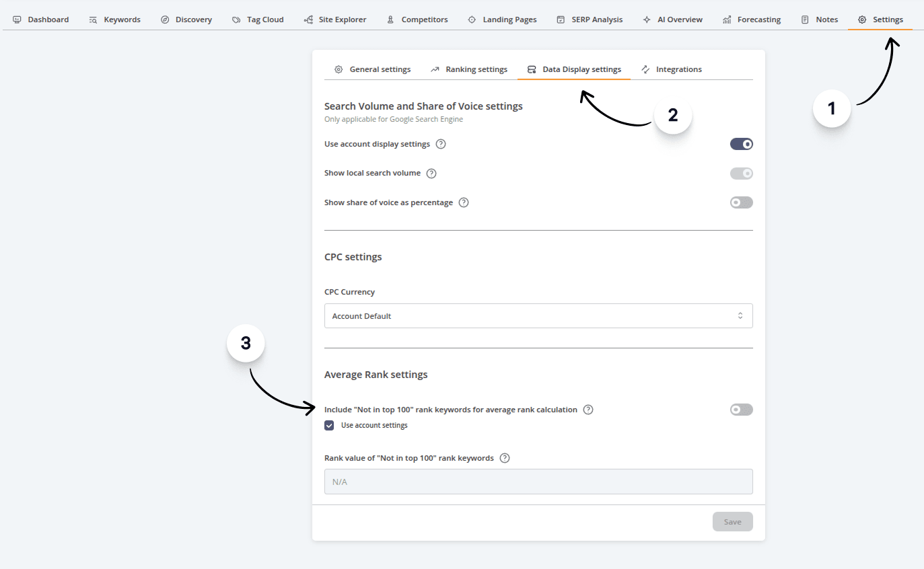
Task: Open the Discovery tab
Action: pos(186,20)
